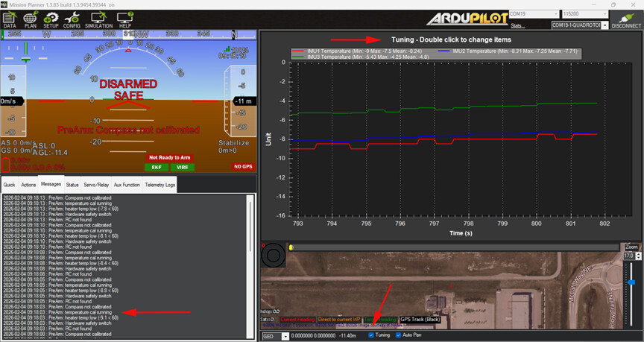Open the PLAN flight planner screen
644x342 pixels.
point(31,19)
